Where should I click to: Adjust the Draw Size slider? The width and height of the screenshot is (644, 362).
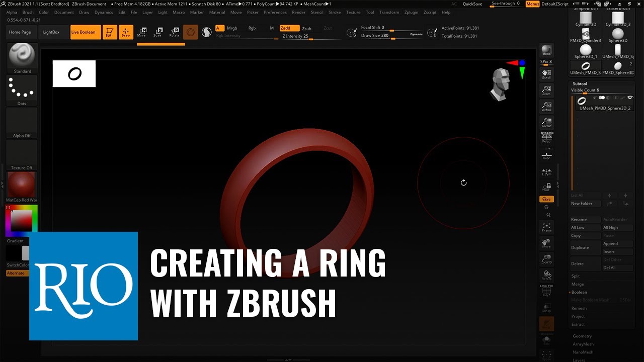click(x=392, y=36)
